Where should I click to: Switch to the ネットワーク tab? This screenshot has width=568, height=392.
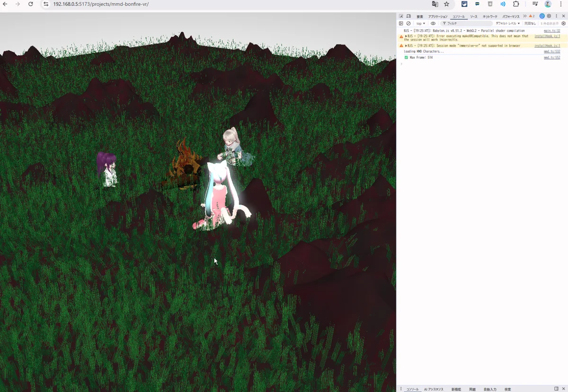click(490, 17)
